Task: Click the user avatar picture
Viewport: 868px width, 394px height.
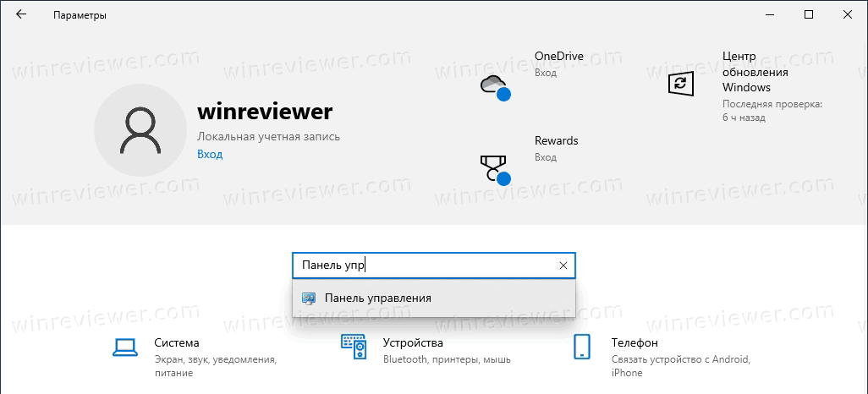Action: point(140,129)
